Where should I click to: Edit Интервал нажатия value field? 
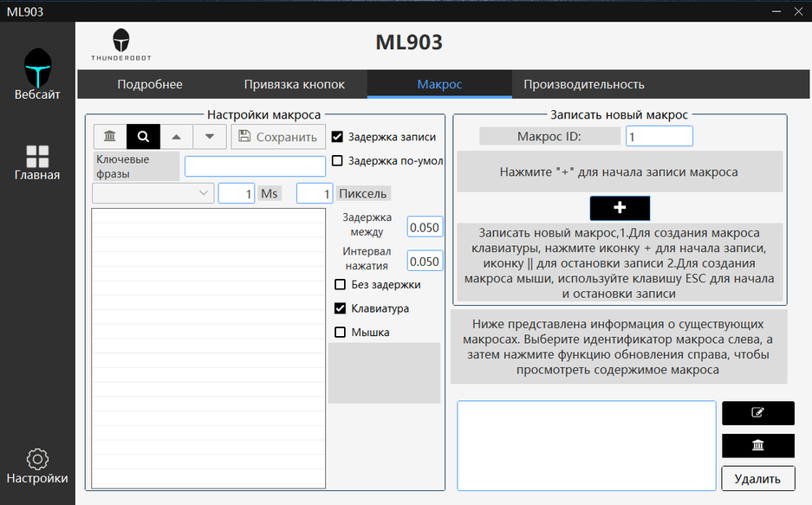pos(425,262)
